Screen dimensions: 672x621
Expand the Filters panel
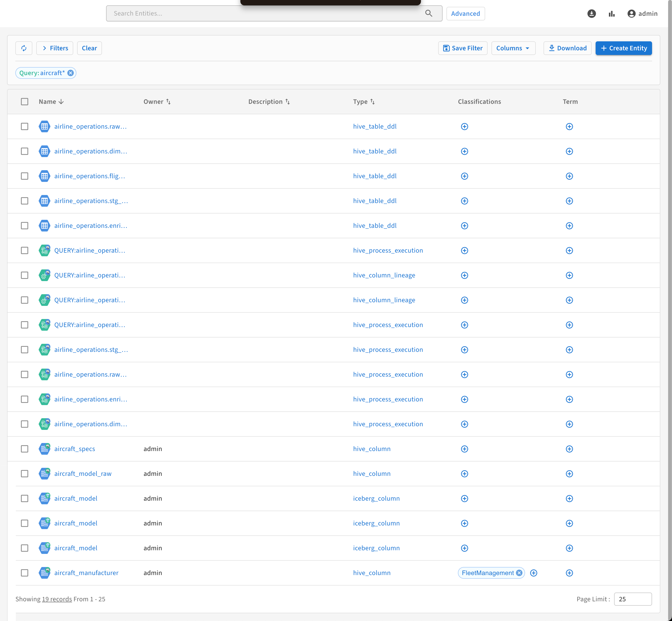point(55,48)
